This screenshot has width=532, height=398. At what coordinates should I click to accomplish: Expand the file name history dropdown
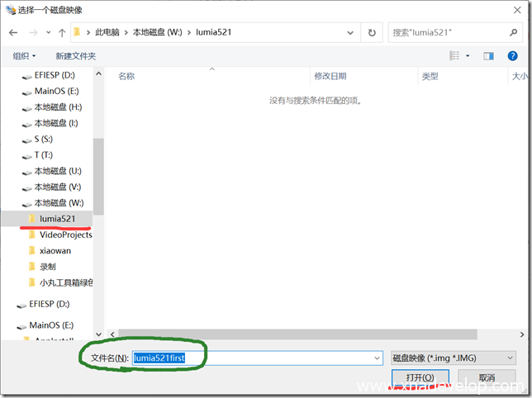pyautogui.click(x=378, y=358)
